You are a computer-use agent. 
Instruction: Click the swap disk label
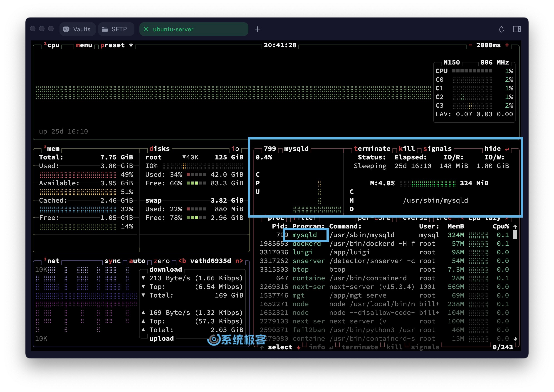click(153, 200)
